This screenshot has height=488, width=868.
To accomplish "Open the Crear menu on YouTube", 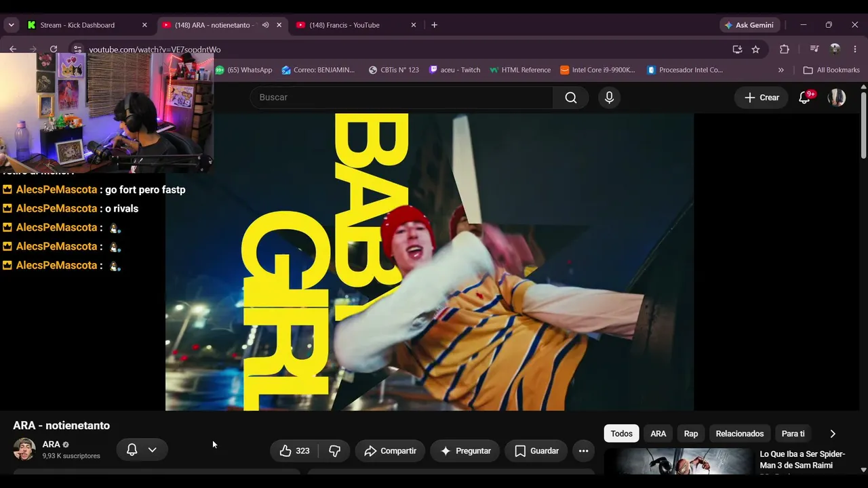I will tap(762, 98).
